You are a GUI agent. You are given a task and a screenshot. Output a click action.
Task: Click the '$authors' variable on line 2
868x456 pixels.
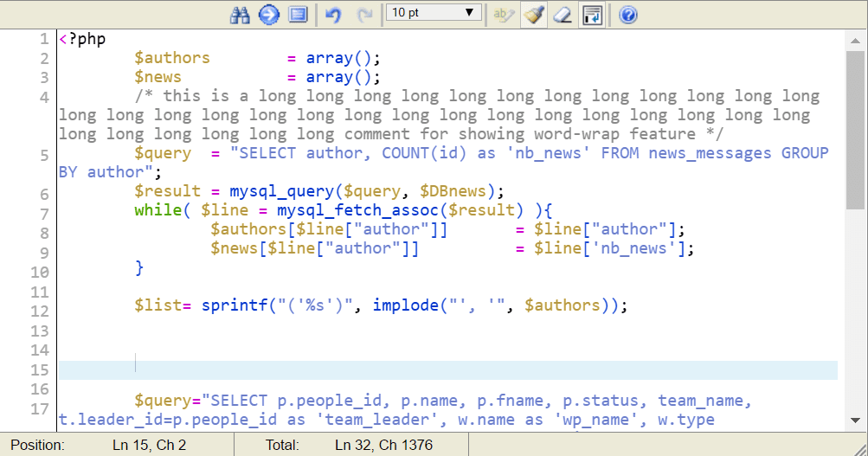tap(172, 58)
